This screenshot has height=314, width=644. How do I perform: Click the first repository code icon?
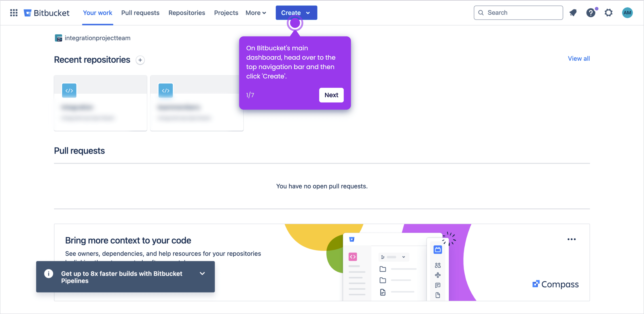[69, 91]
